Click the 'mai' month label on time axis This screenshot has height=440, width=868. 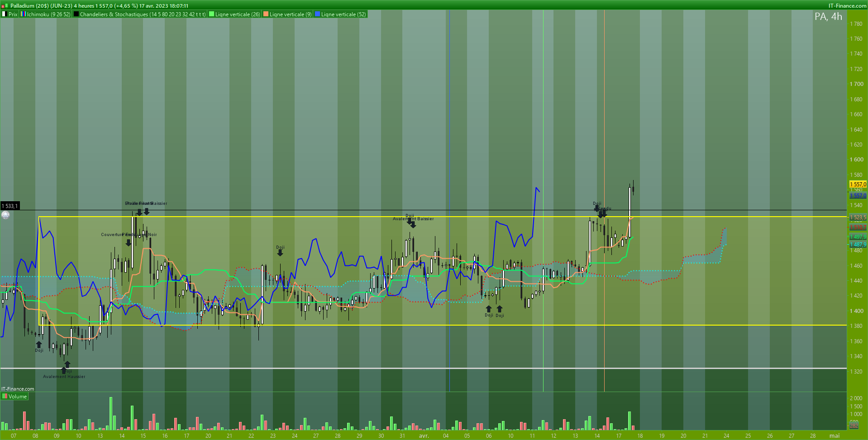(834, 436)
